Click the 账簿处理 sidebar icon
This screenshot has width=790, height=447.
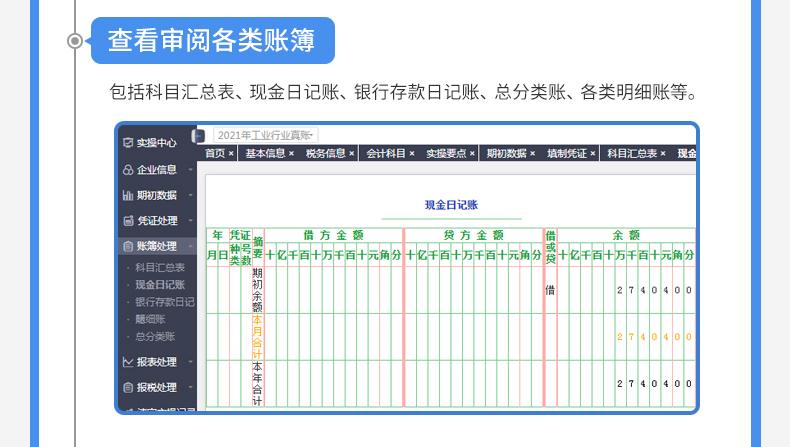coord(128,246)
